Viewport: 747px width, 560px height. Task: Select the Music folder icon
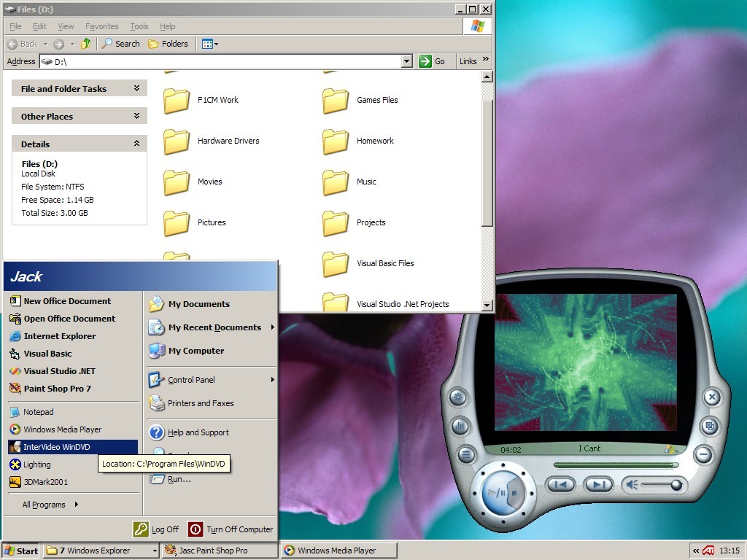click(x=336, y=182)
